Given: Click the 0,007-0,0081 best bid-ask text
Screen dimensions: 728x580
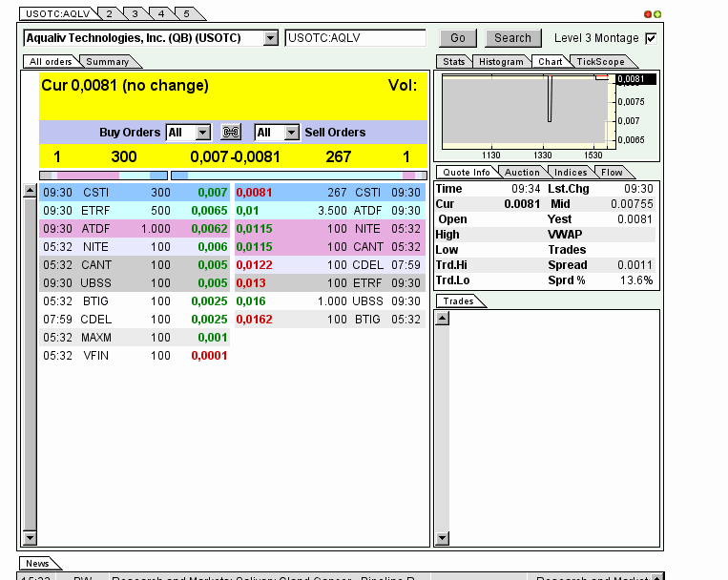Looking at the screenshot, I should point(235,157).
